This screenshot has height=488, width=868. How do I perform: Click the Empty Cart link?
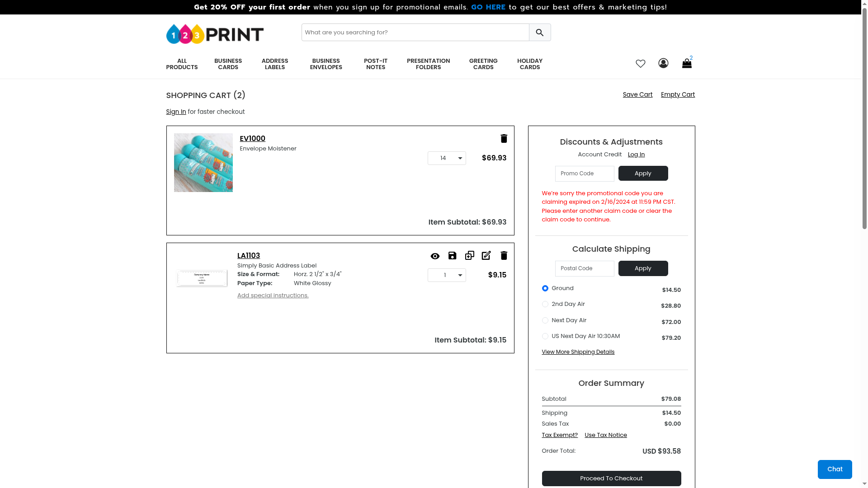(x=678, y=94)
